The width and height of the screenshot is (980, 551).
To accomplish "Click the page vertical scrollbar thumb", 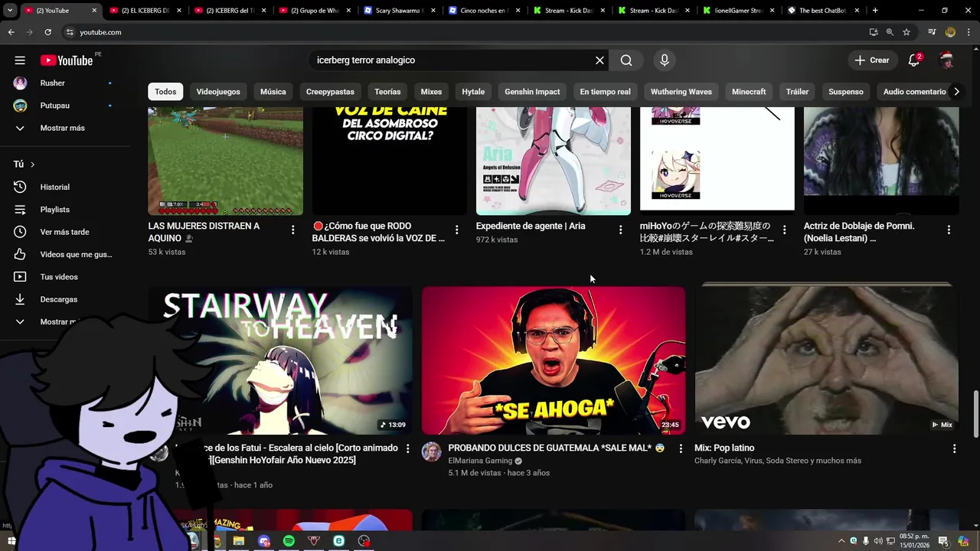I will 975,413.
